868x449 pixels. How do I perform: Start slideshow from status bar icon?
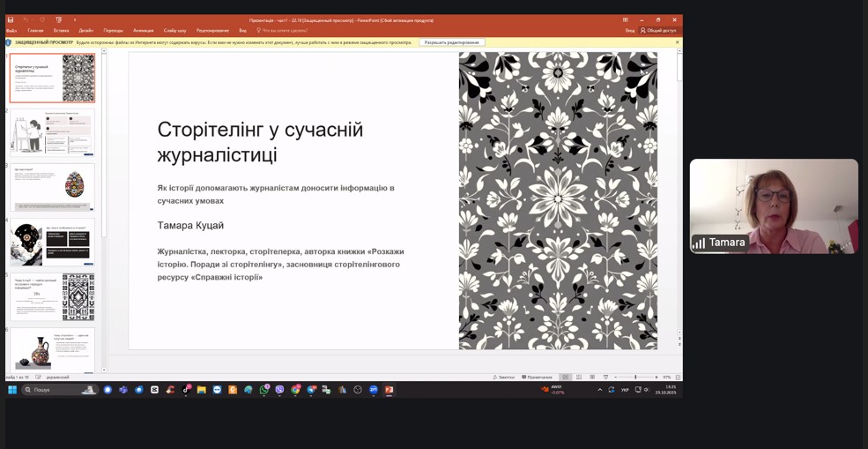(x=605, y=378)
